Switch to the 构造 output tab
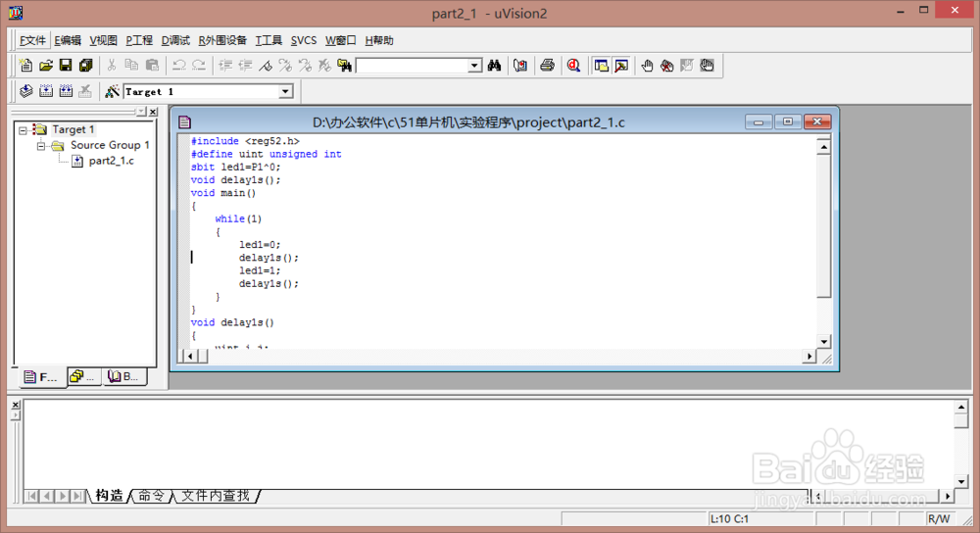The image size is (980, 533). [x=110, y=496]
